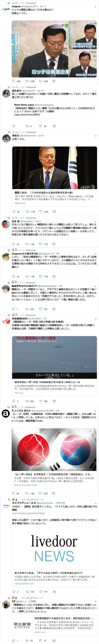The image size is (99, 644).
Task: Retweet the netgeek tweet with 4.9K retweets
Action: click(x=27, y=81)
